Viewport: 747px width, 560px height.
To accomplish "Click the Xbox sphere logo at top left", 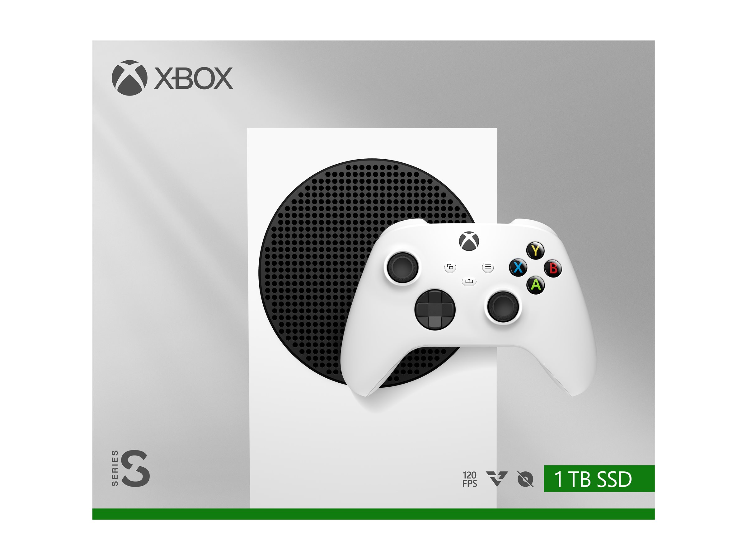I will [x=130, y=78].
